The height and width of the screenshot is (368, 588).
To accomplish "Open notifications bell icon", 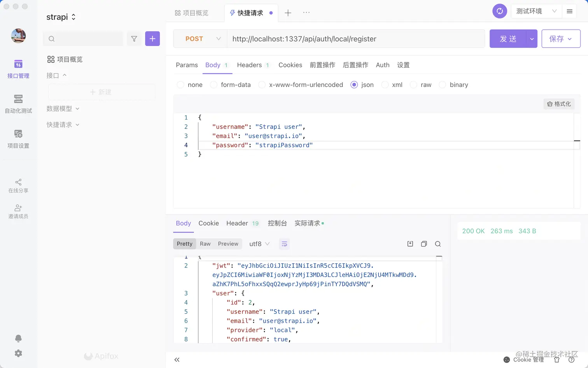I will tap(18, 338).
